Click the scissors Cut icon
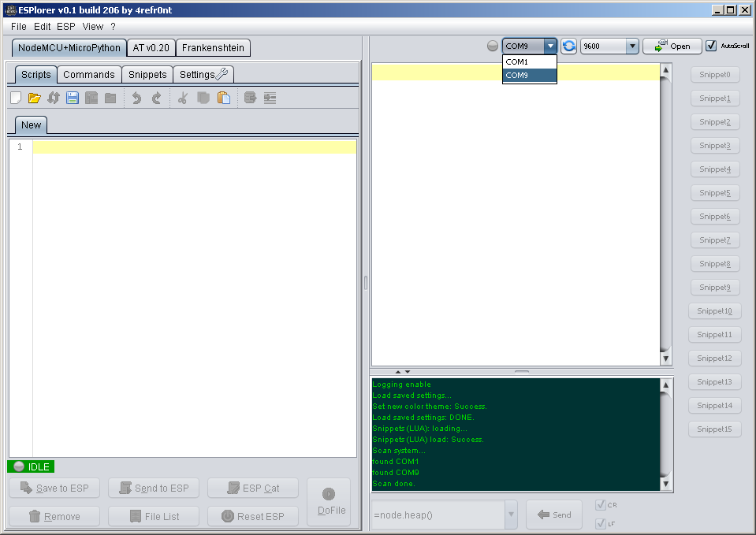 (182, 98)
